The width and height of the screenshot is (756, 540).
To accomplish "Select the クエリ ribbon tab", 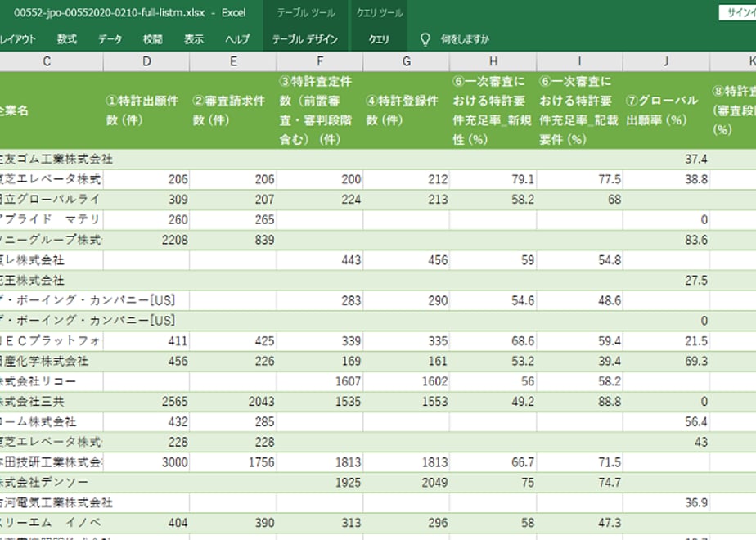I will point(379,39).
